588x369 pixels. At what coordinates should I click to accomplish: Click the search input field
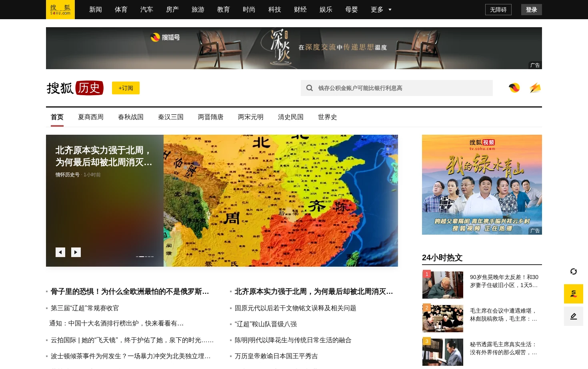(x=397, y=88)
